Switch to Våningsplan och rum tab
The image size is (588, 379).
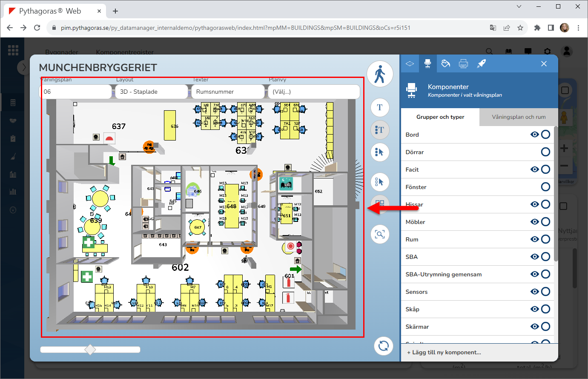[518, 117]
